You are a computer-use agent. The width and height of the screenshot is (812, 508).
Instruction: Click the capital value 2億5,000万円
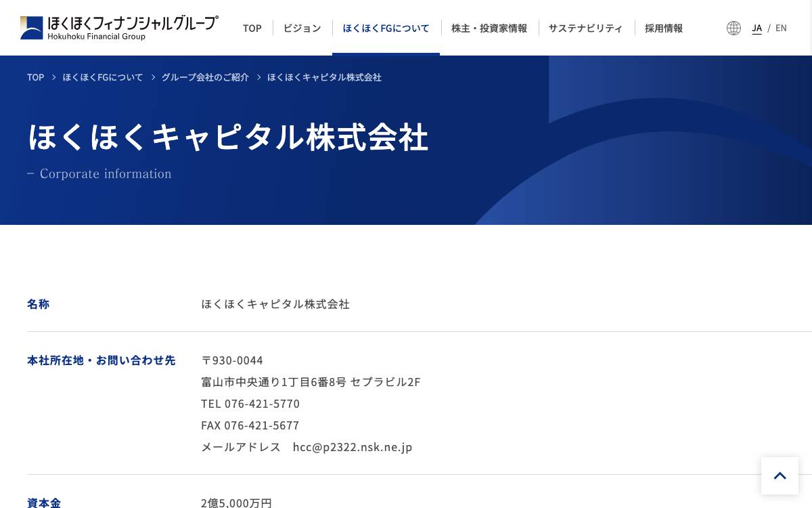point(236,503)
